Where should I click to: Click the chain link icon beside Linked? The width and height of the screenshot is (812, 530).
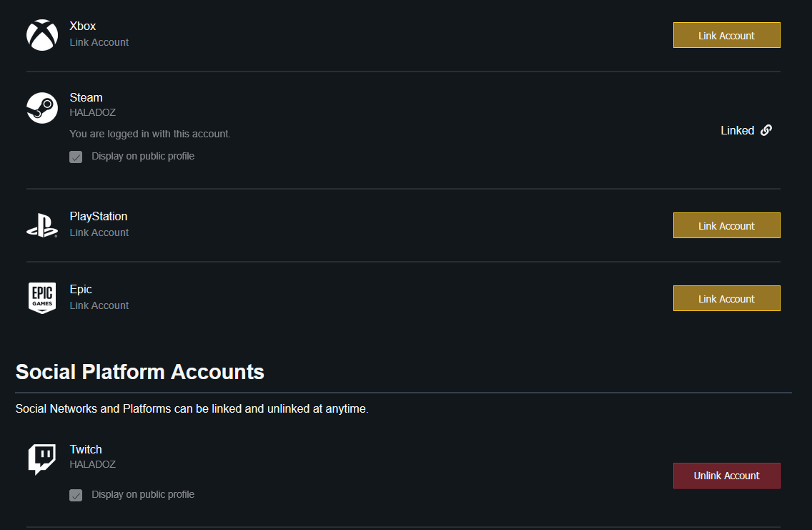coord(766,130)
